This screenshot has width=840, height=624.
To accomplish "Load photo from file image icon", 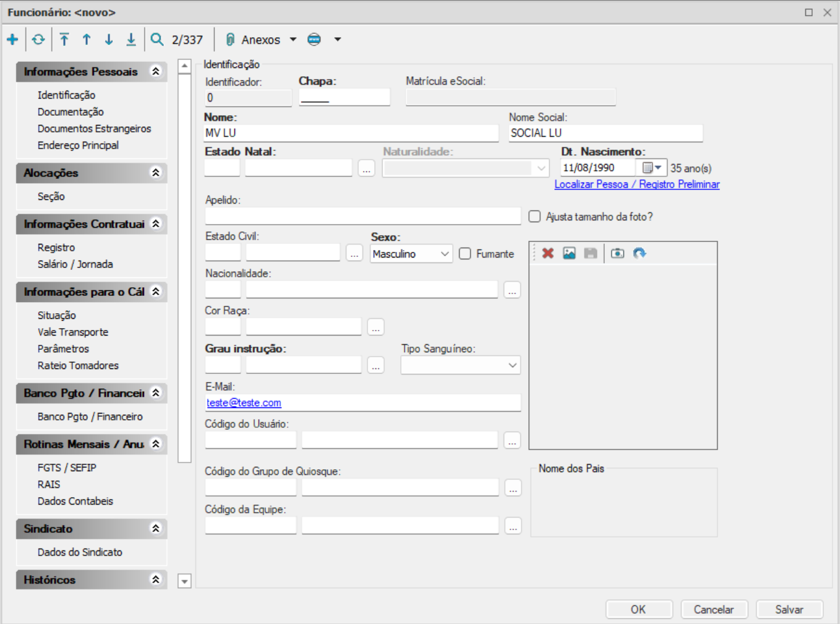I will pyautogui.click(x=569, y=253).
